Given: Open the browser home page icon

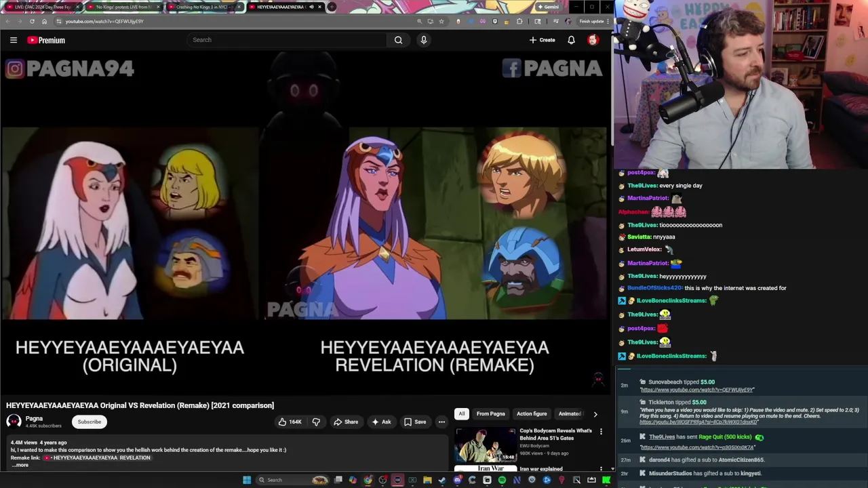Looking at the screenshot, I should pos(44,22).
